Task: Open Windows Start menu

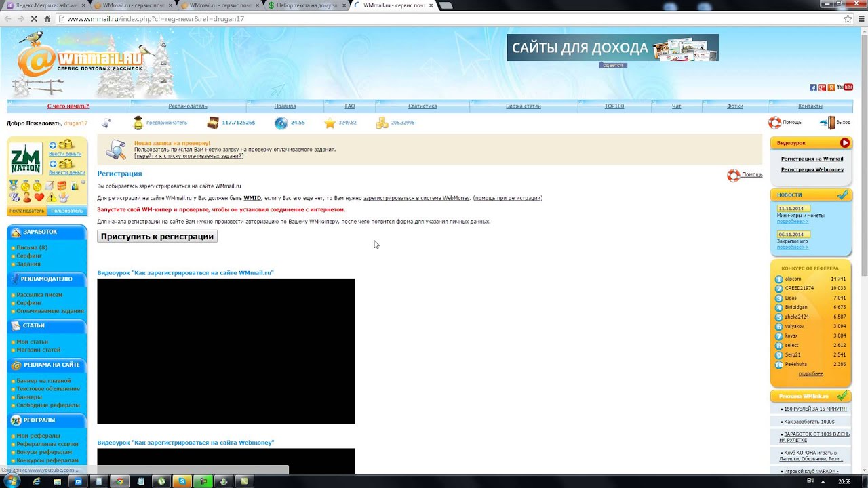Action: (12, 481)
